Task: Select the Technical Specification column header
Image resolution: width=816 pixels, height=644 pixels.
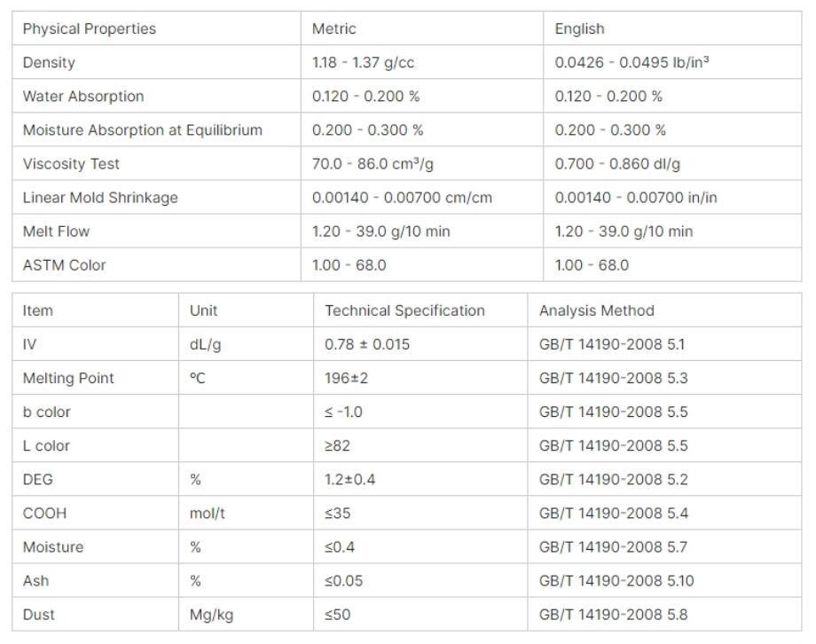Action: [x=404, y=310]
